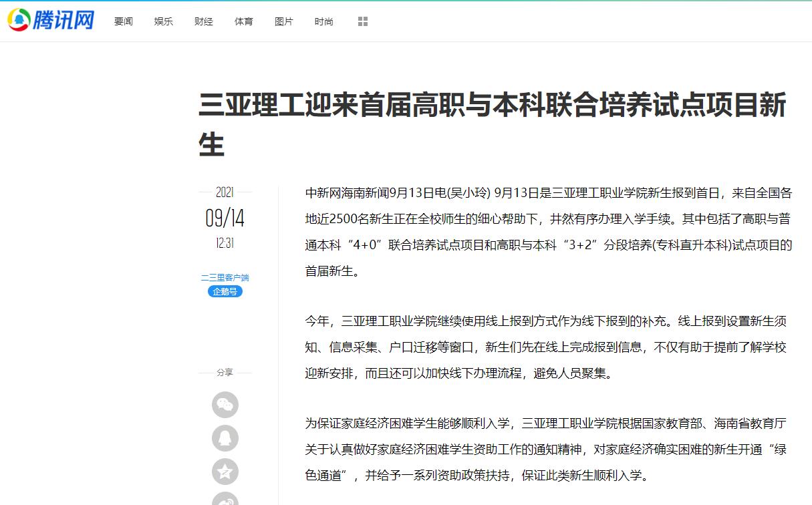Click the first paragraph starting 中新网海南新闻
812x505 pixels.
click(548, 232)
